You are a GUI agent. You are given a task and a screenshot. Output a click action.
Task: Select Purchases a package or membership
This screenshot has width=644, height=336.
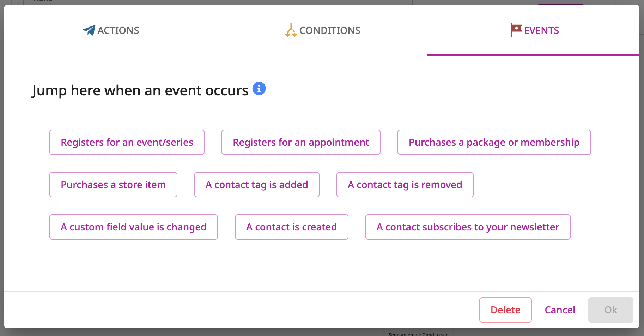(494, 142)
